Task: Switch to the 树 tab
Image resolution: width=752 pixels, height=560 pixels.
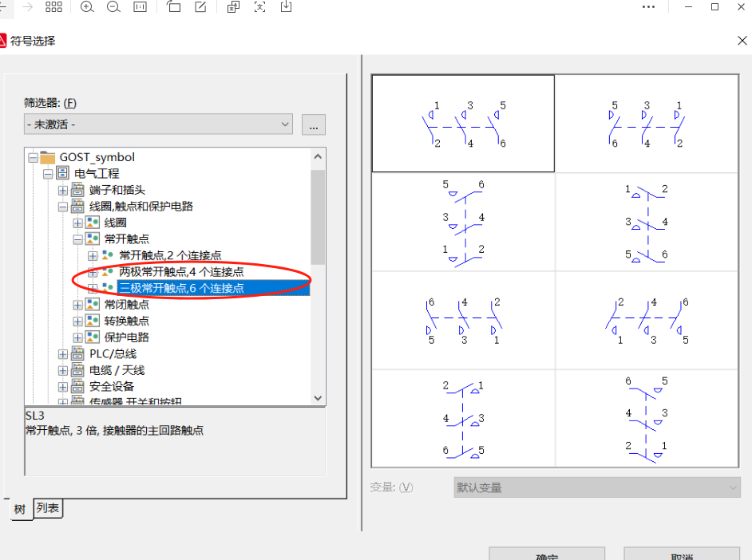Action: pos(19,509)
